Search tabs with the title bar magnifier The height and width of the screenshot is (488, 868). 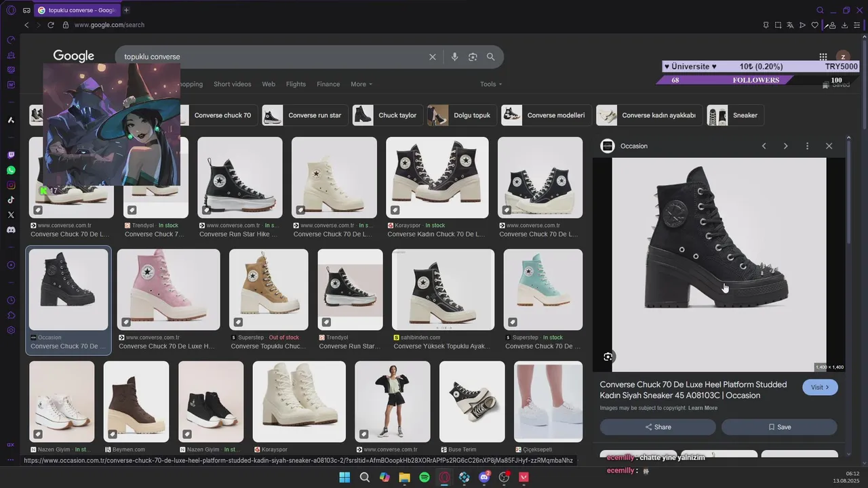[820, 10]
